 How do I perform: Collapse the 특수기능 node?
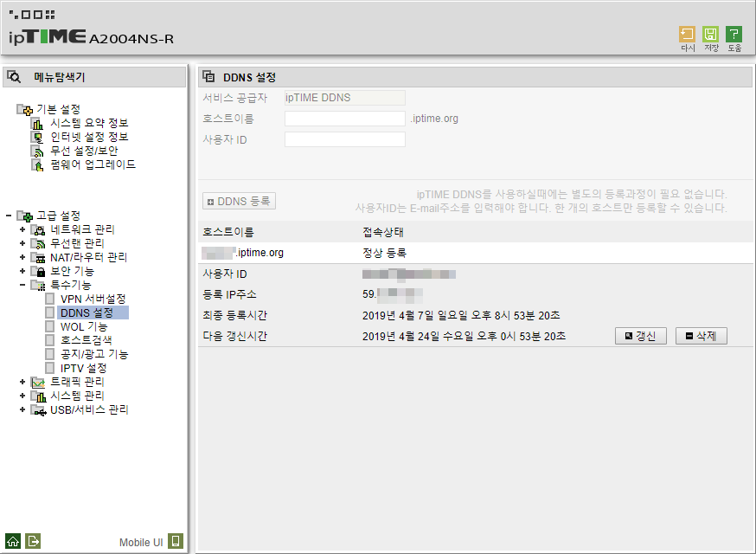tap(22, 285)
